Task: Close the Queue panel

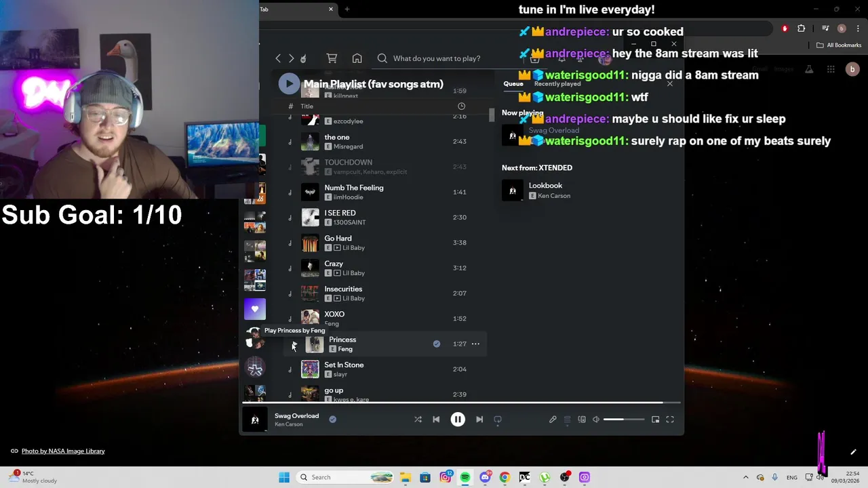Action: pyautogui.click(x=670, y=83)
